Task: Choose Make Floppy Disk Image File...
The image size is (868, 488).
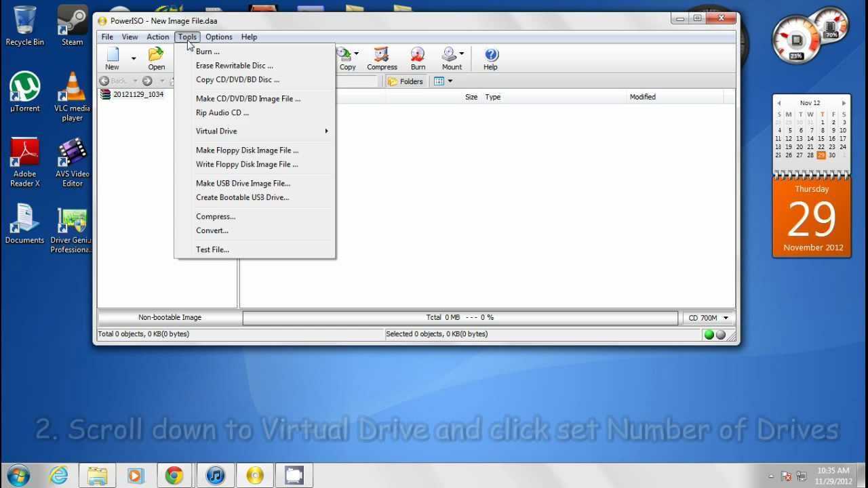Action: tap(254, 150)
